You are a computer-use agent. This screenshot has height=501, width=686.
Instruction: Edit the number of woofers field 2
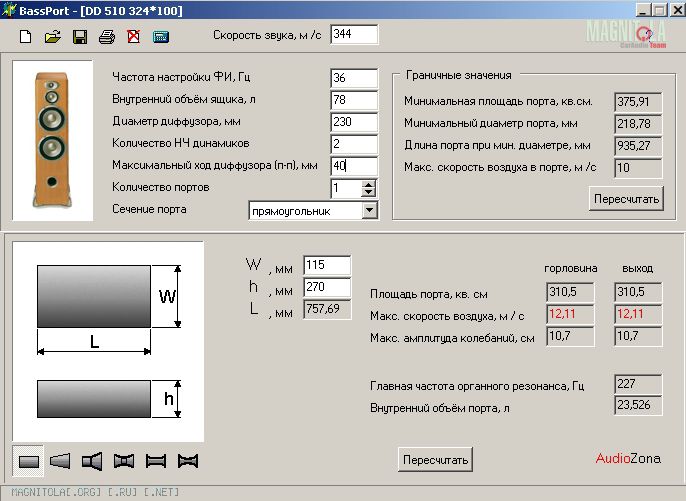(x=354, y=144)
